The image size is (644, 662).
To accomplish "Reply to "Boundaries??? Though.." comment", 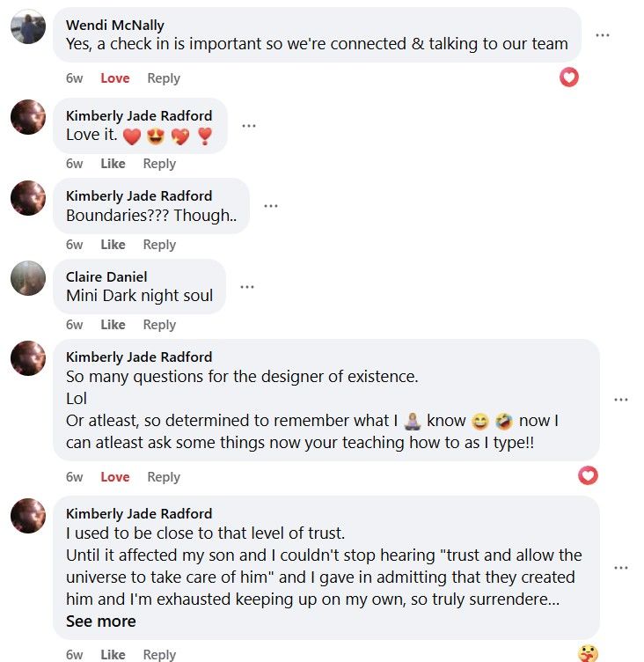I will [159, 245].
